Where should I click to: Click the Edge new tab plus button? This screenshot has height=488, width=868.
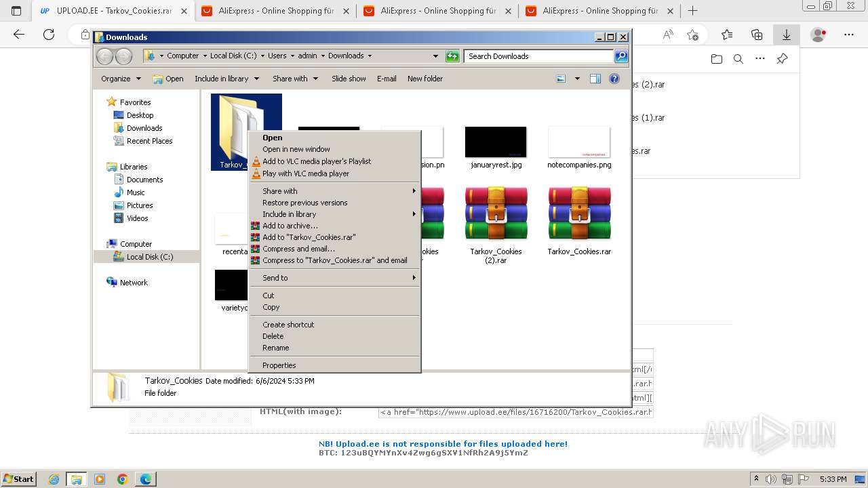(x=692, y=11)
